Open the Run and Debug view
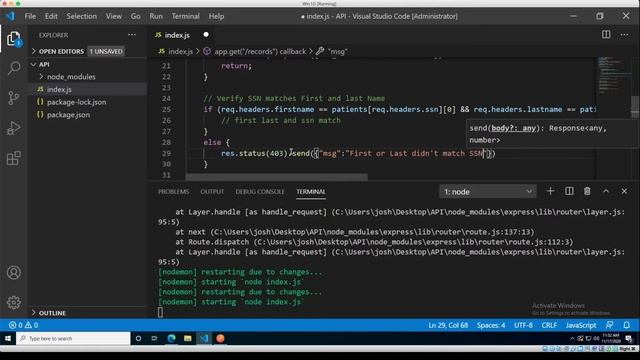The image size is (640, 360). 13,128
